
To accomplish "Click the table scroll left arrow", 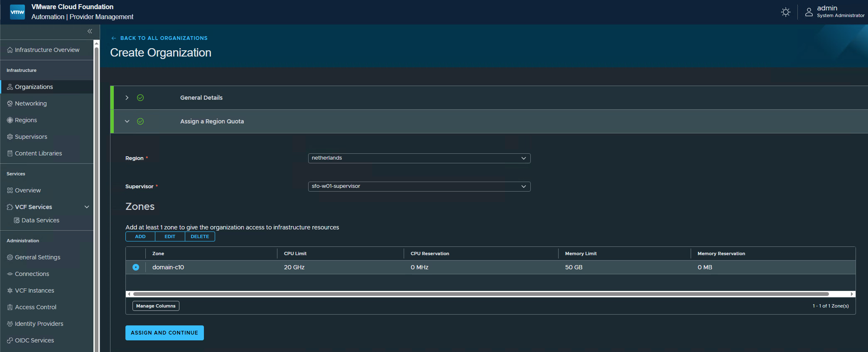I will coord(129,294).
